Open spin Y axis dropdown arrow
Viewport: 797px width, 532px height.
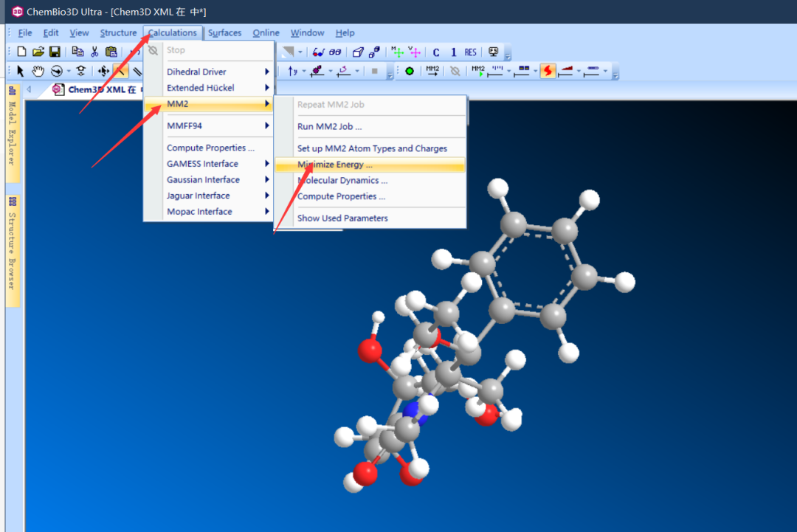(304, 72)
